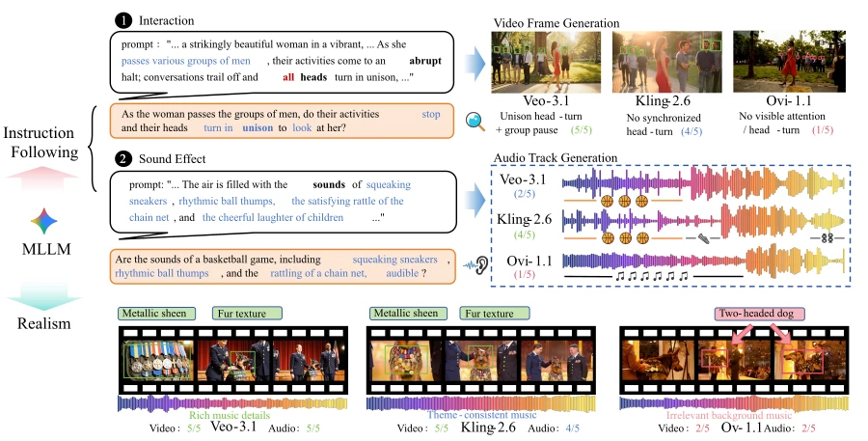Image resolution: width=868 pixels, height=441 pixels.
Task: Open the Veo-3.1 generated video frame
Action: tap(546, 62)
